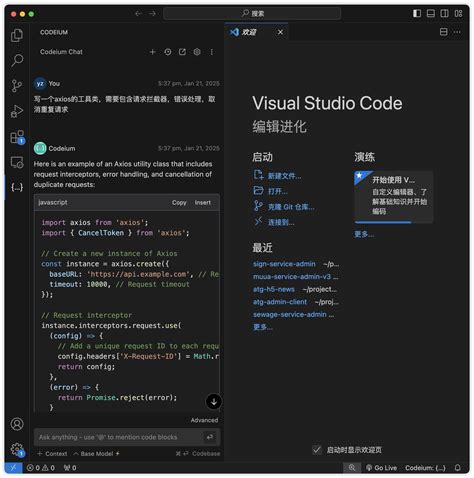Select the Codeium icon in activity bar
Viewport: 474px width, 478px height.
[x=17, y=187]
